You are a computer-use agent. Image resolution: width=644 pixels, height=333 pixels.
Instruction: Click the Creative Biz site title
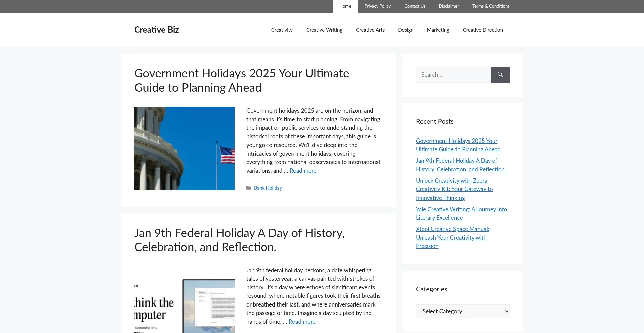point(156,30)
